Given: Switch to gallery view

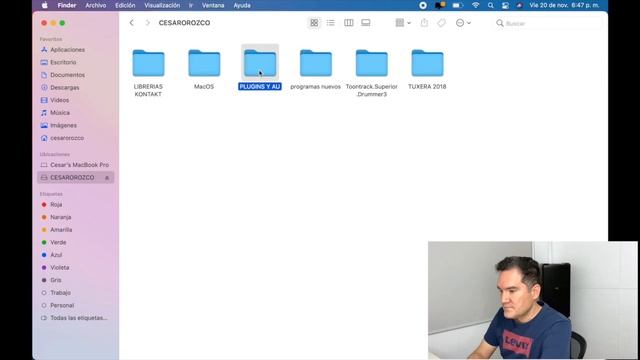Looking at the screenshot, I should pyautogui.click(x=366, y=23).
